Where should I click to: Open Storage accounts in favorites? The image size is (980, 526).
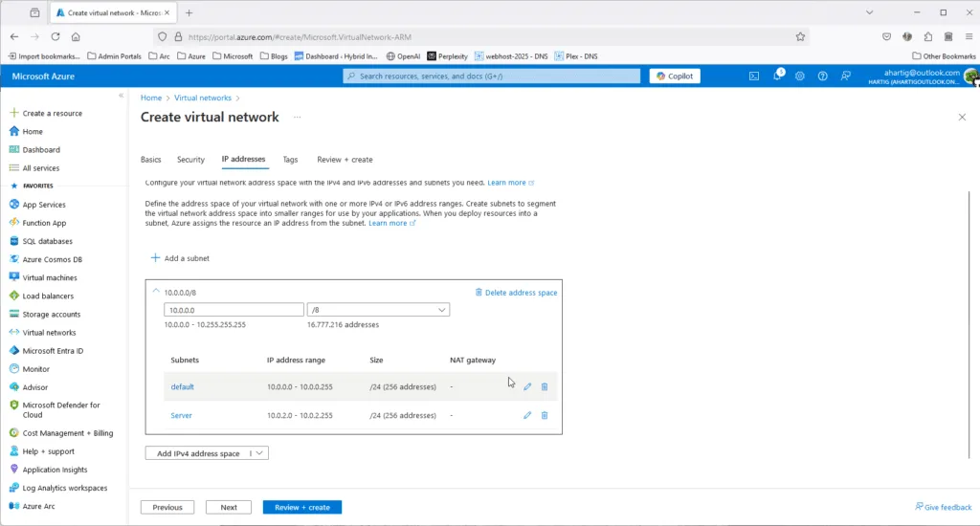52,315
